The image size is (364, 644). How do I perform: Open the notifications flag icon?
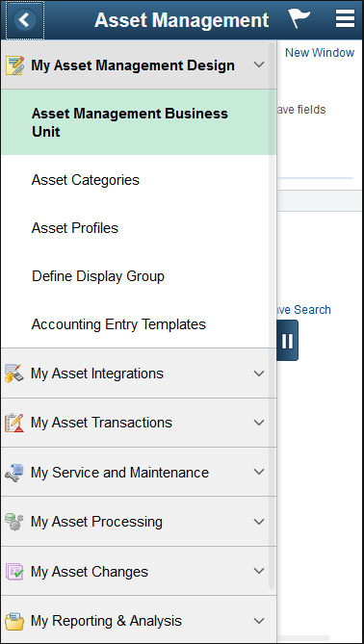coord(299,19)
